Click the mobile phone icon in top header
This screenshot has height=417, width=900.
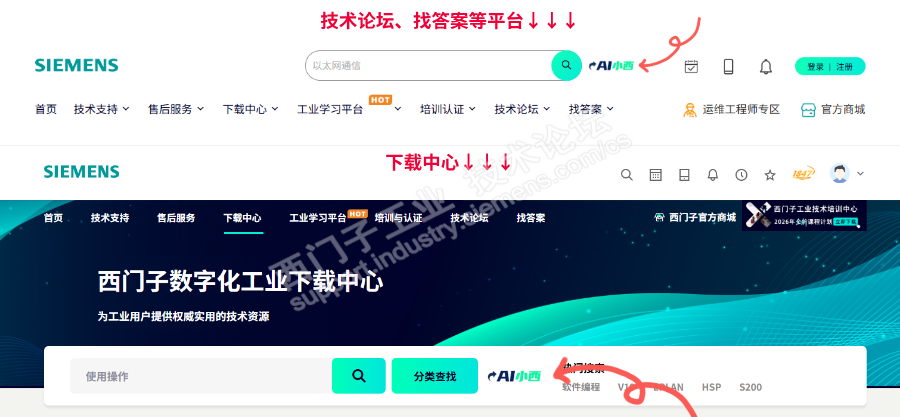(x=728, y=67)
